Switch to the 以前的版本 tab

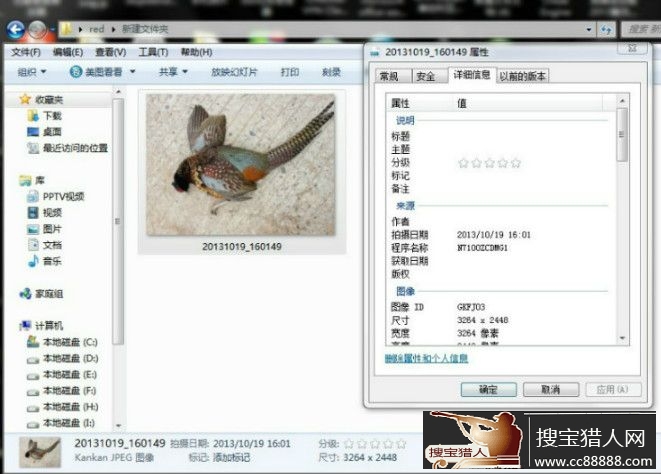[523, 76]
